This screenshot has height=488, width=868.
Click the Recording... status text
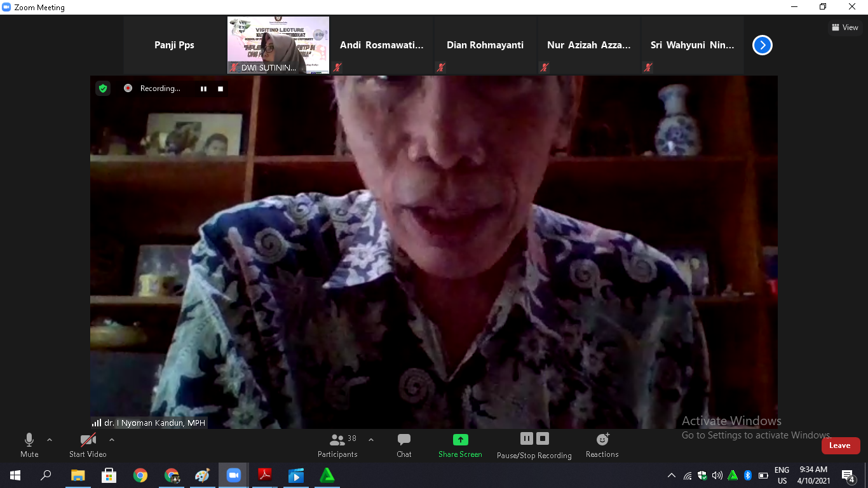160,88
